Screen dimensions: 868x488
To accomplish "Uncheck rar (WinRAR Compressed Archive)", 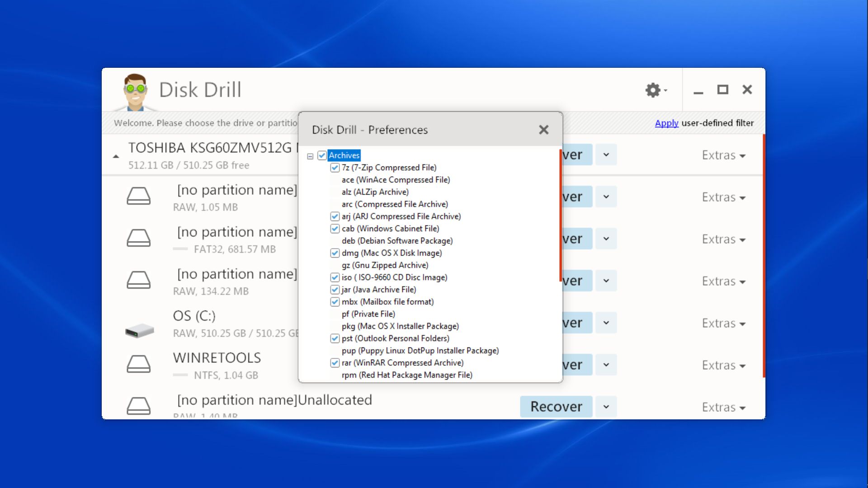I will (x=335, y=363).
